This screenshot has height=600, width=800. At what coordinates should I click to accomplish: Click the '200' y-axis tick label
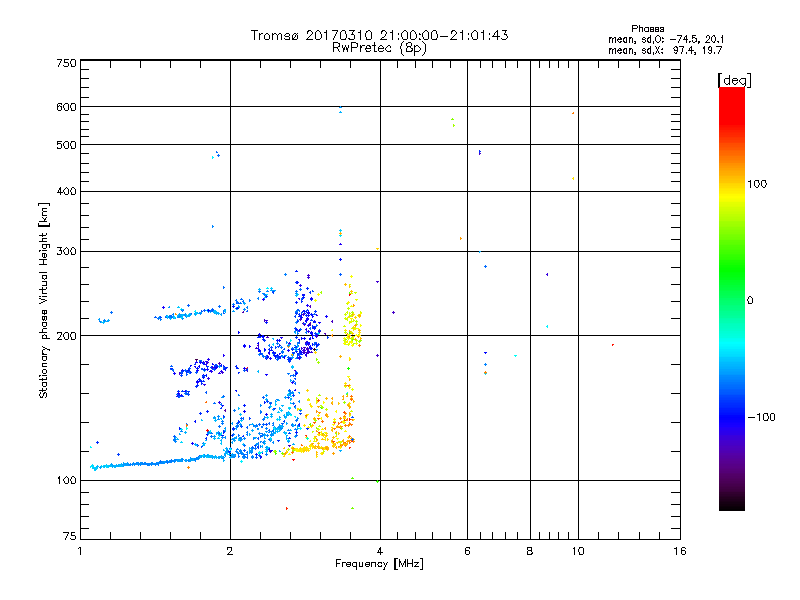66,336
